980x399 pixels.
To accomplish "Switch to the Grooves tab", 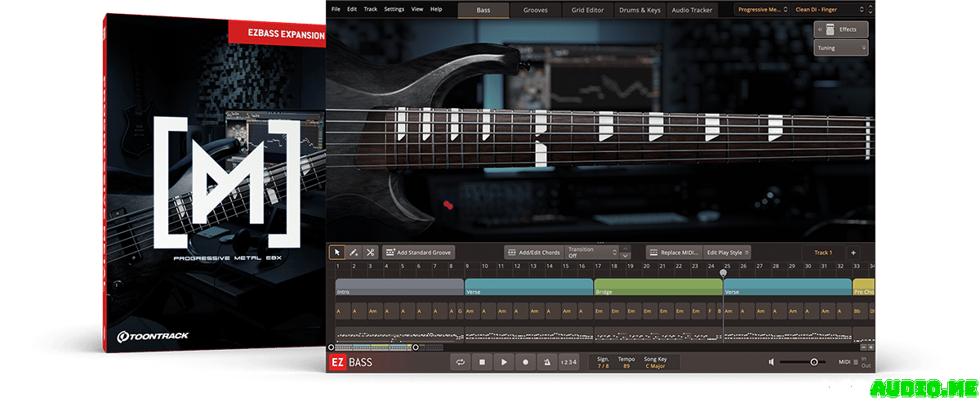I will tap(536, 10).
